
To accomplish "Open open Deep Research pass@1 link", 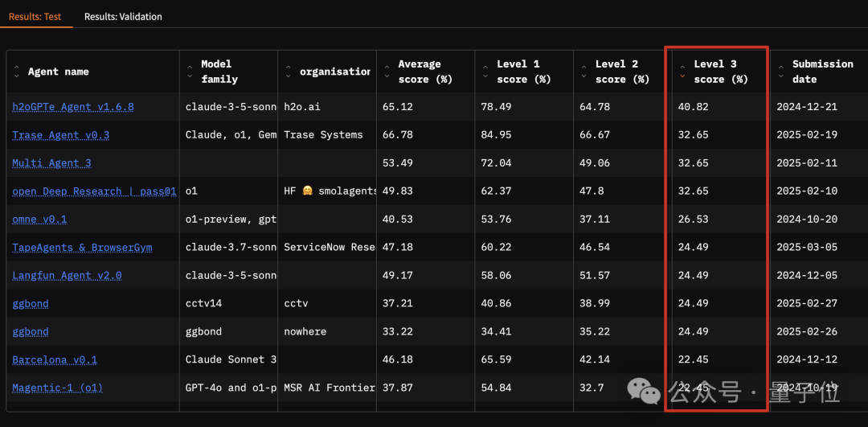I will point(94,191).
